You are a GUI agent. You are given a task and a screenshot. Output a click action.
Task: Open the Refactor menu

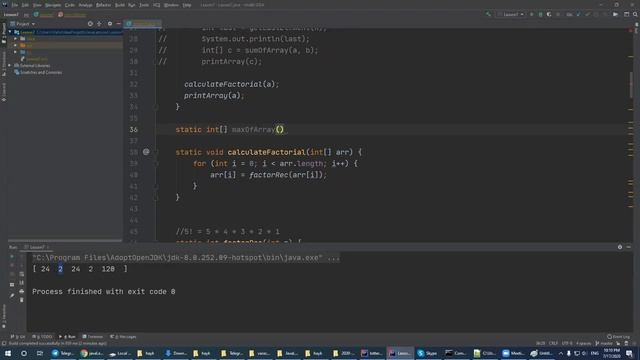pos(103,5)
